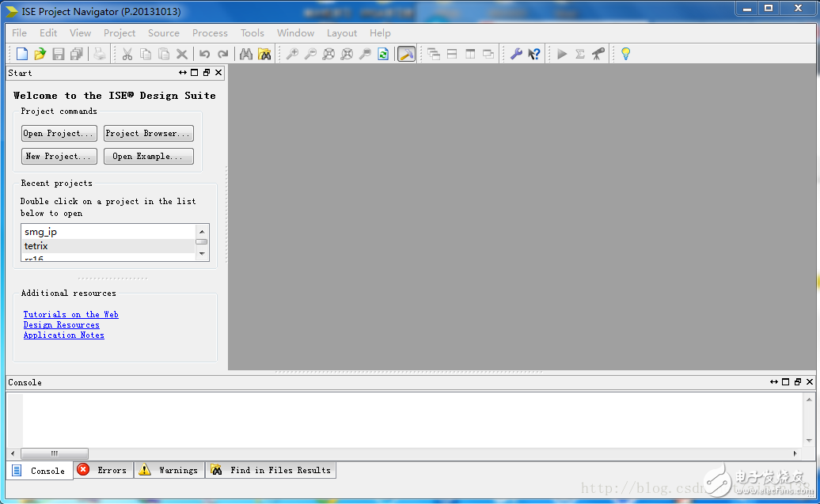Screen dimensions: 820x504
Task: Switch to the Errors tab
Action: click(x=102, y=470)
